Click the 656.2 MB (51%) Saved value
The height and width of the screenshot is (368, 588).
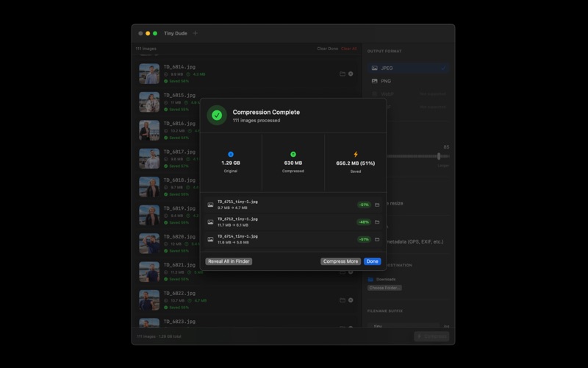[x=356, y=163]
